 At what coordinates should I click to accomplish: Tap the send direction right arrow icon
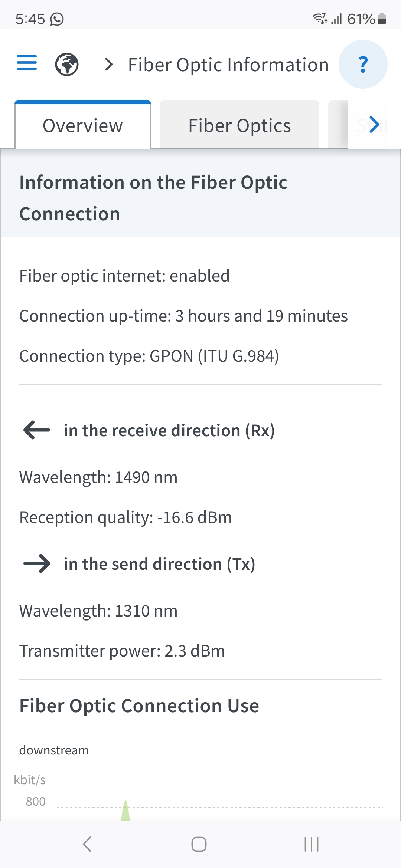click(x=36, y=563)
